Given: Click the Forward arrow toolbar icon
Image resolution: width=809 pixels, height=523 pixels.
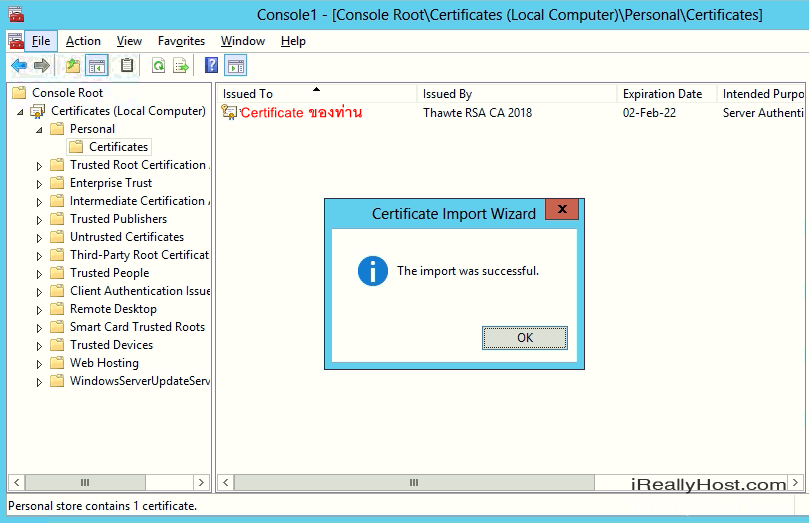Looking at the screenshot, I should [x=41, y=66].
